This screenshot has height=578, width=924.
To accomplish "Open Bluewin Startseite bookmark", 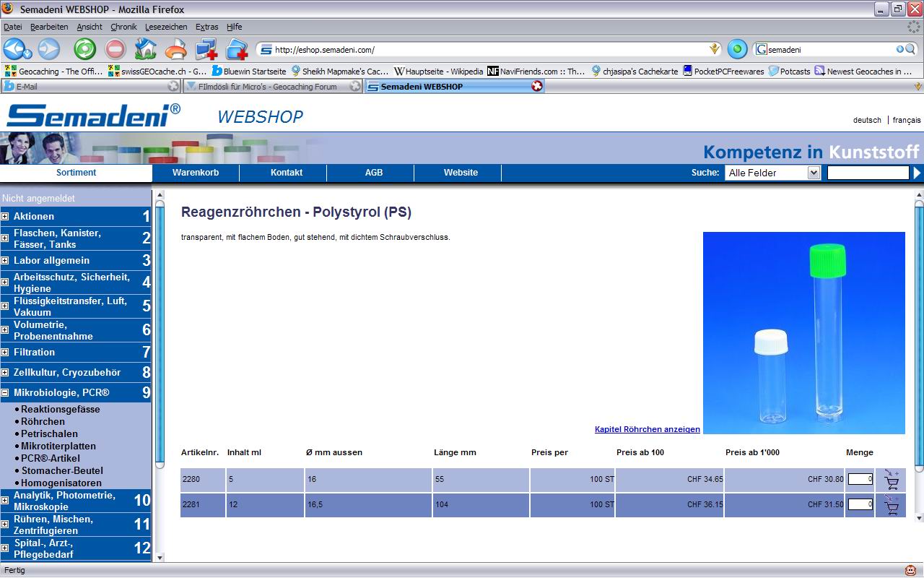I will pyautogui.click(x=248, y=72).
